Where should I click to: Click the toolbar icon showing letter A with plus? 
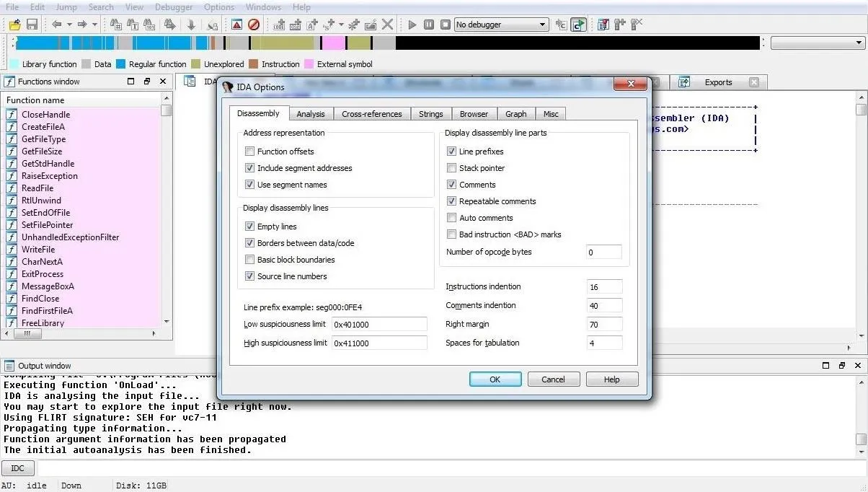click(312, 25)
